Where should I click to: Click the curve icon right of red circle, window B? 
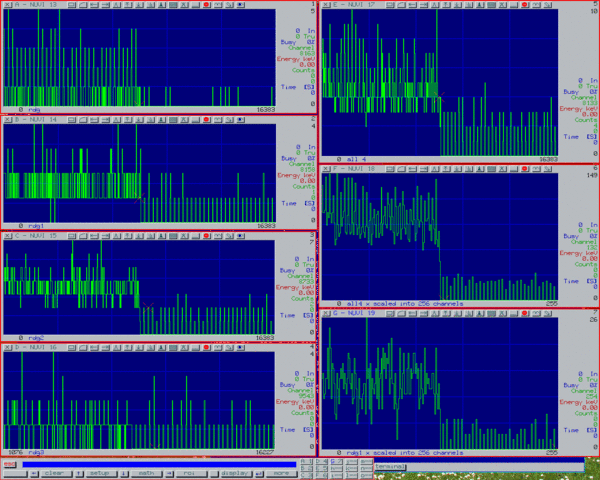pyautogui.click(x=218, y=119)
